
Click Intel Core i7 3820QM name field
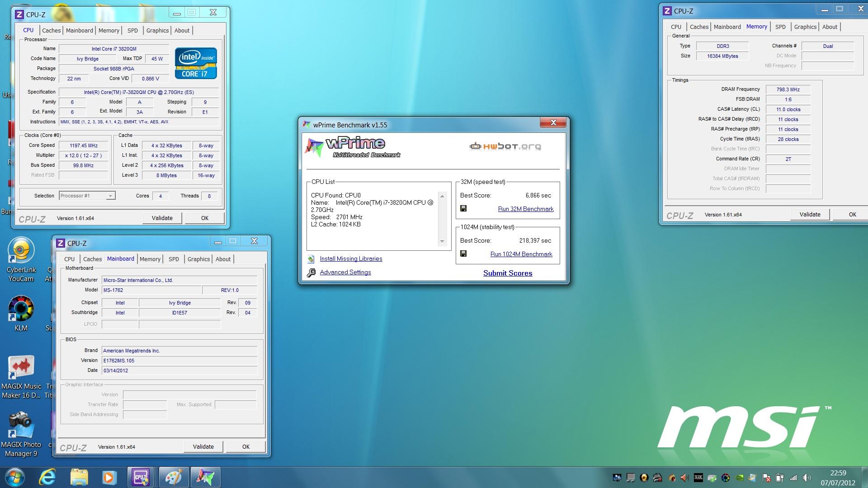coord(114,49)
